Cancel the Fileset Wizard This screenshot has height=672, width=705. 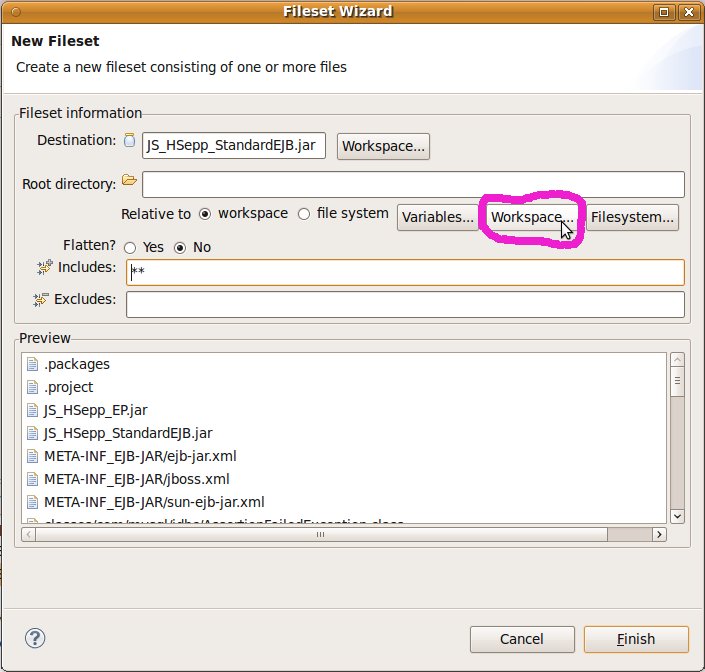click(x=521, y=639)
